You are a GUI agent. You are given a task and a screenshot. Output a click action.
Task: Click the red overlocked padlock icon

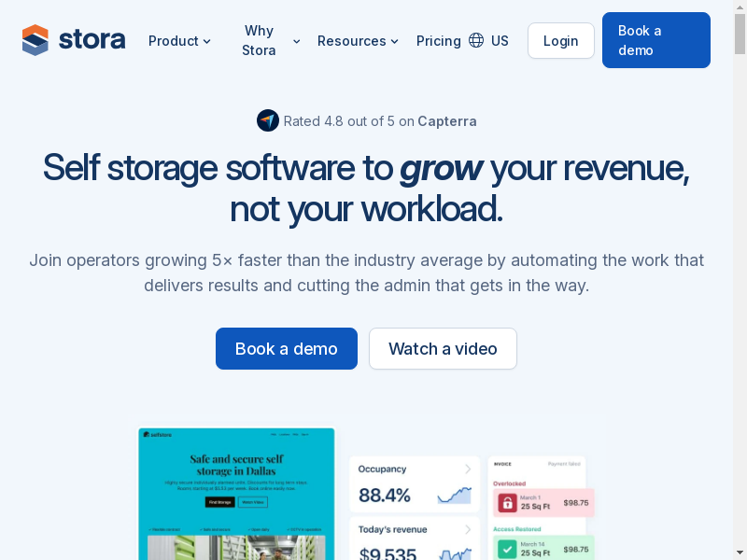pos(507,503)
